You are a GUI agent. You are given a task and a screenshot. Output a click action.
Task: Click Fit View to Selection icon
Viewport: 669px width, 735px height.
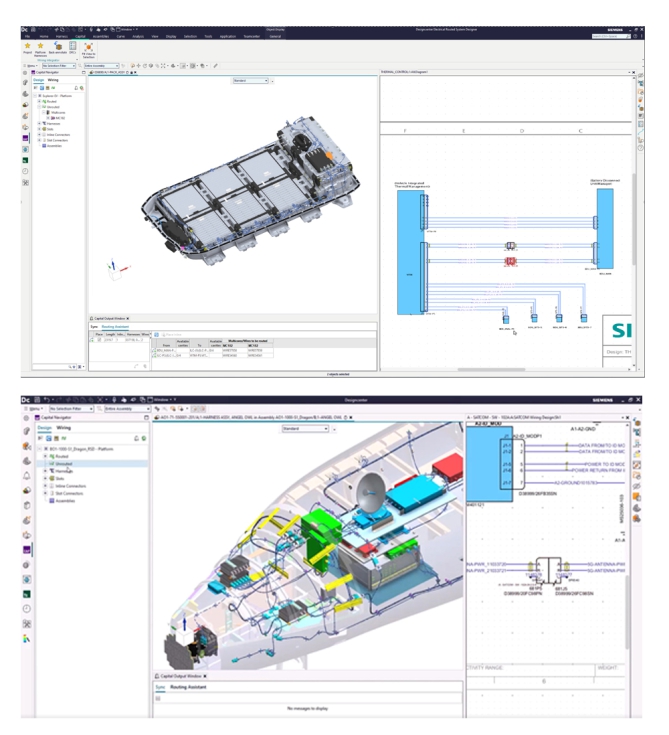pyautogui.click(x=89, y=47)
